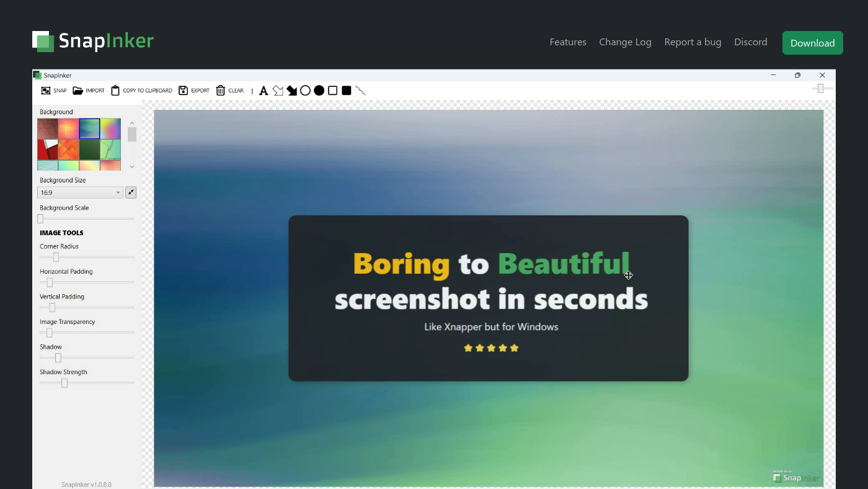Open the Change Log link

click(625, 42)
